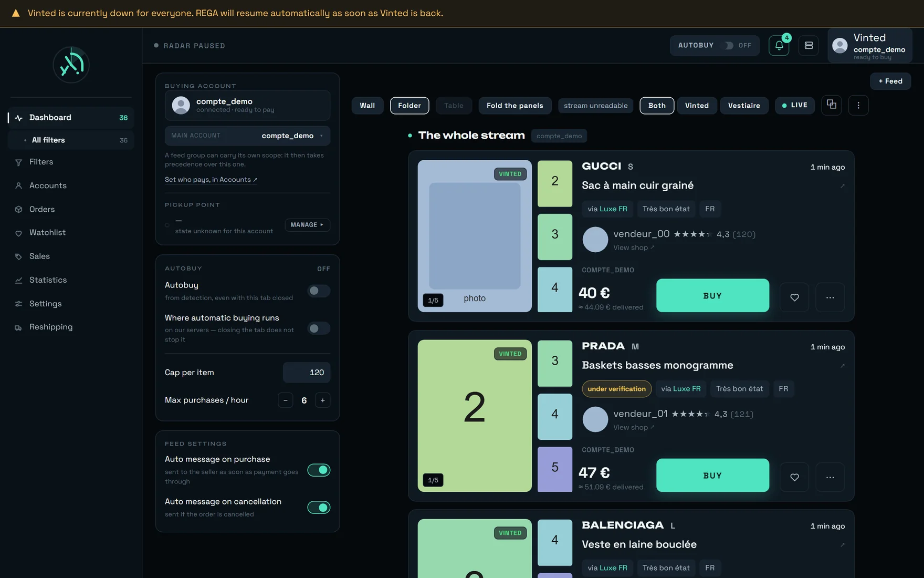Open notifications with the bell icon
Image resolution: width=924 pixels, height=578 pixels.
(779, 46)
